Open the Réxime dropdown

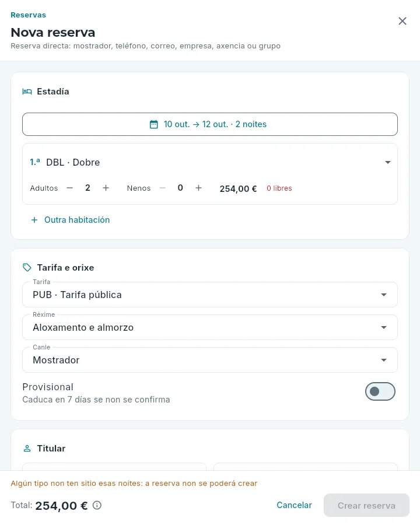210,327
